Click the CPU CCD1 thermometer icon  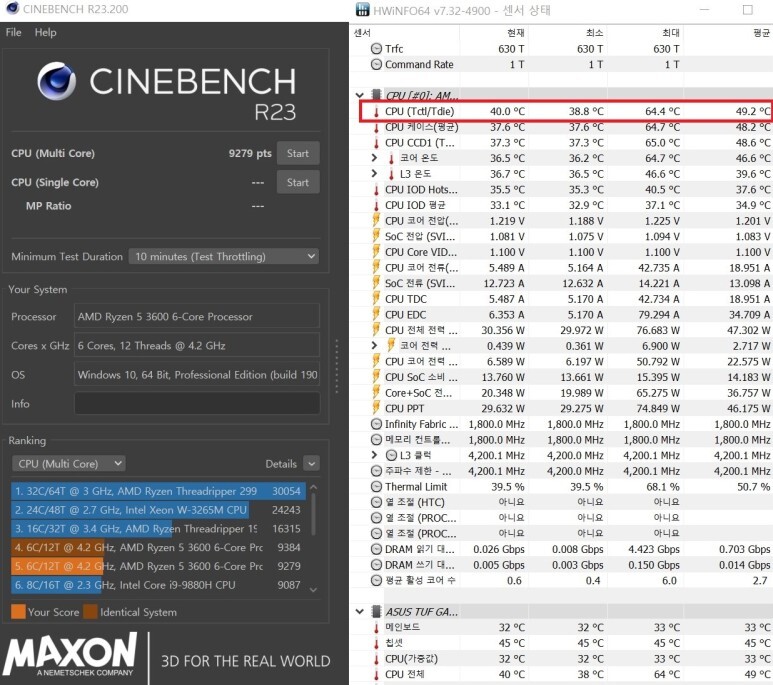[x=376, y=143]
